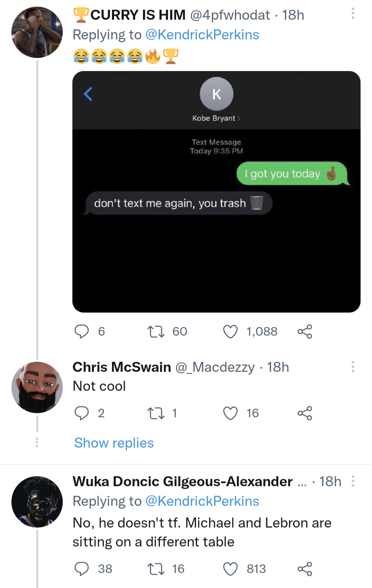The image size is (372, 588).
Task: Share the Wuka Doncic Gilgeous-Alexander tweet
Action: tap(305, 569)
